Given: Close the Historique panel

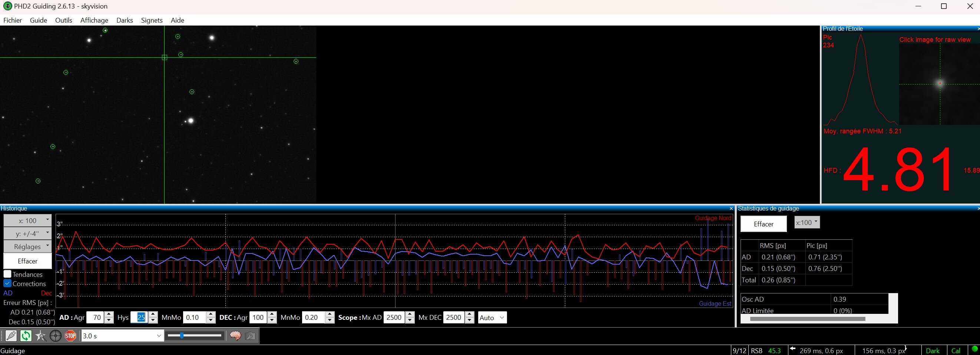Looking at the screenshot, I should coord(731,209).
